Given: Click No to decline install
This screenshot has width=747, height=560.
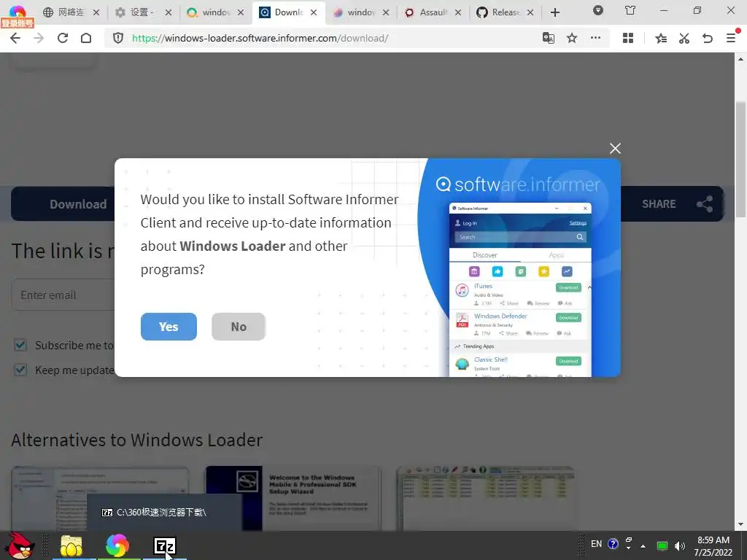Looking at the screenshot, I should pos(239,327).
